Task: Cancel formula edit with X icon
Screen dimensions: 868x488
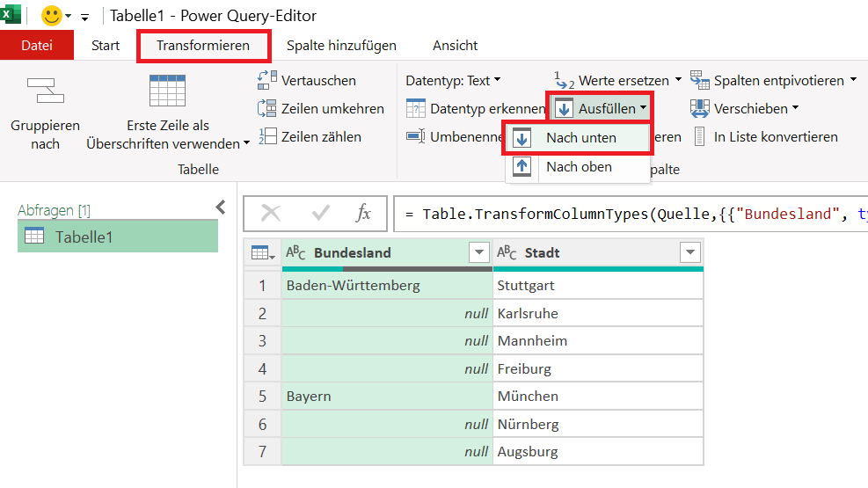Action: pyautogui.click(x=271, y=213)
